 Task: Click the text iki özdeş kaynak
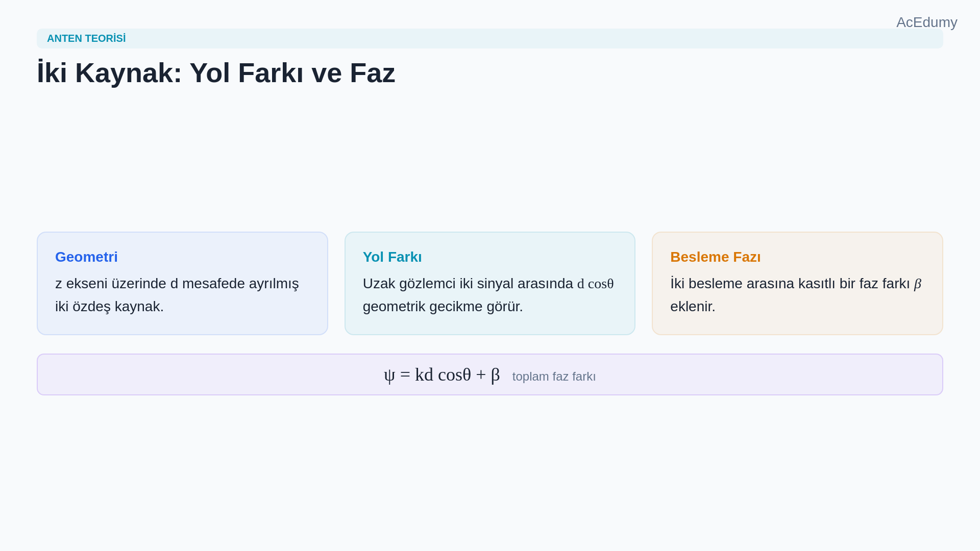(109, 307)
